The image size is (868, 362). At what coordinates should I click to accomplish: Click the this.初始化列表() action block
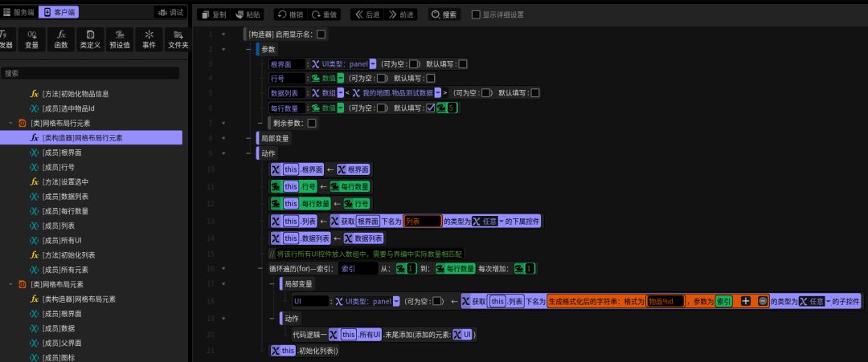pos(305,351)
